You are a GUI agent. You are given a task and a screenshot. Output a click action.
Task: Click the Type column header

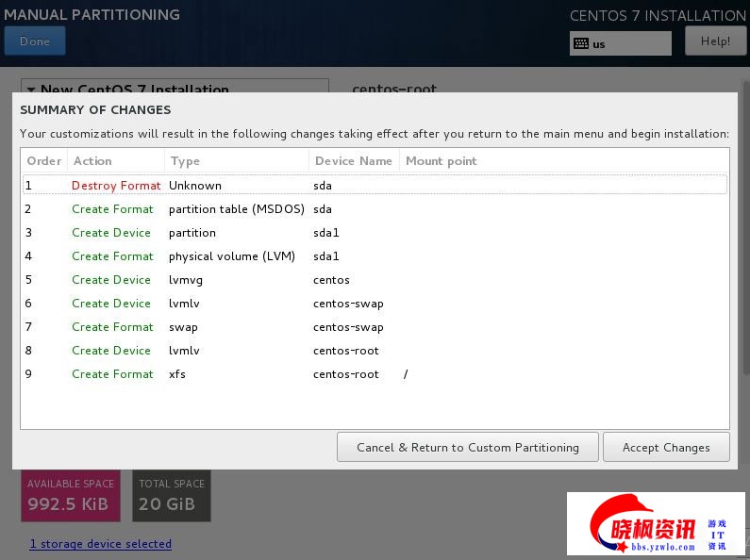[236, 161]
